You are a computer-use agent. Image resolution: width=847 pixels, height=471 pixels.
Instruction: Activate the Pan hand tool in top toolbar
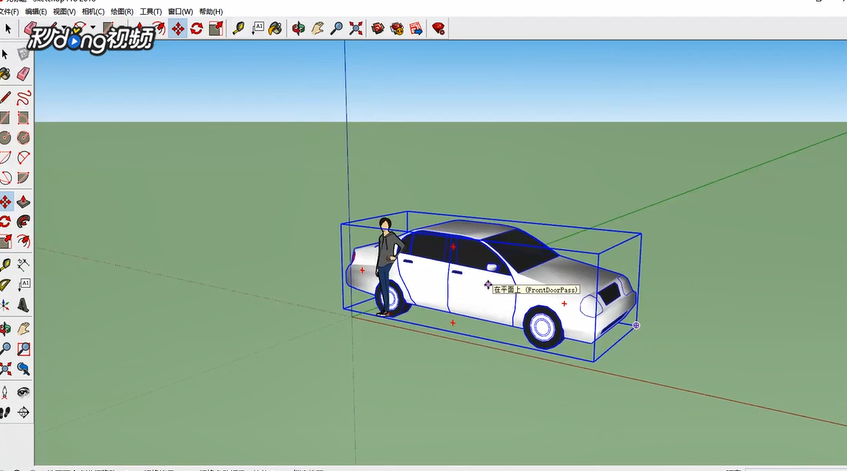tap(318, 29)
